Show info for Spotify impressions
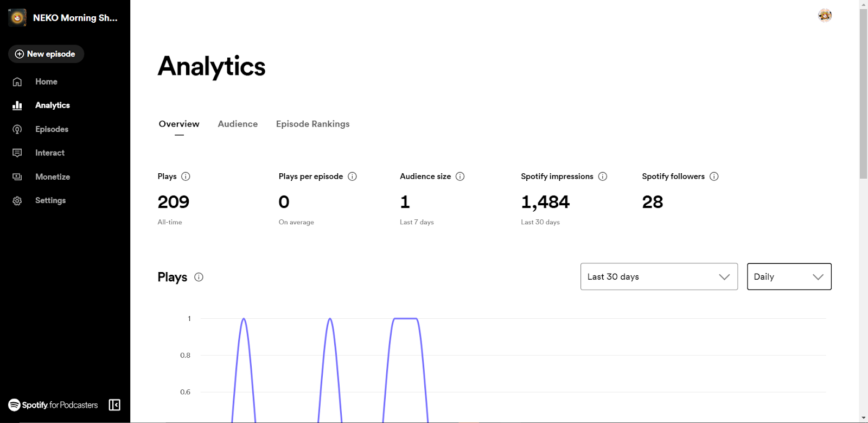This screenshot has width=868, height=423. click(603, 176)
